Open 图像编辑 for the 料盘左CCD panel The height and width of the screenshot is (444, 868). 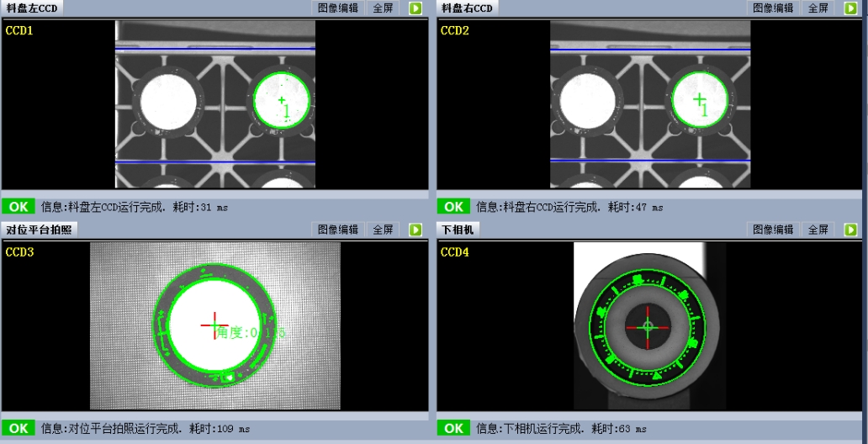pyautogui.click(x=338, y=8)
